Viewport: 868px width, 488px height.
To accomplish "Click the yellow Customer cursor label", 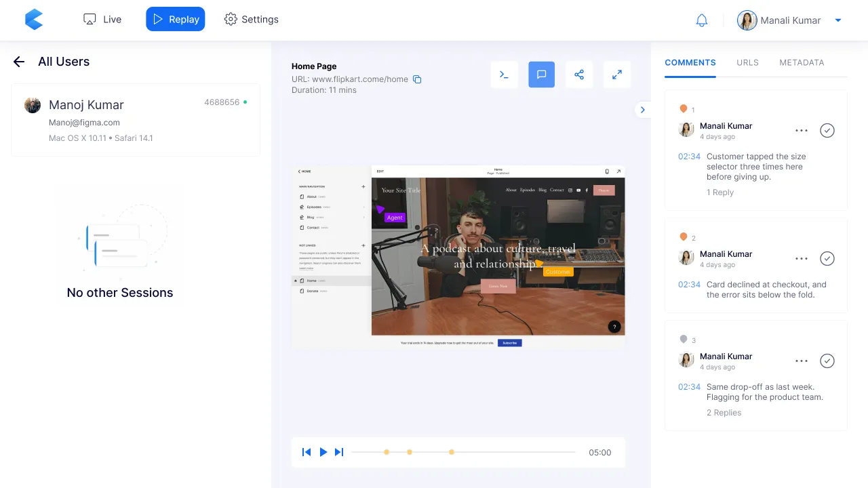I will [x=558, y=272].
